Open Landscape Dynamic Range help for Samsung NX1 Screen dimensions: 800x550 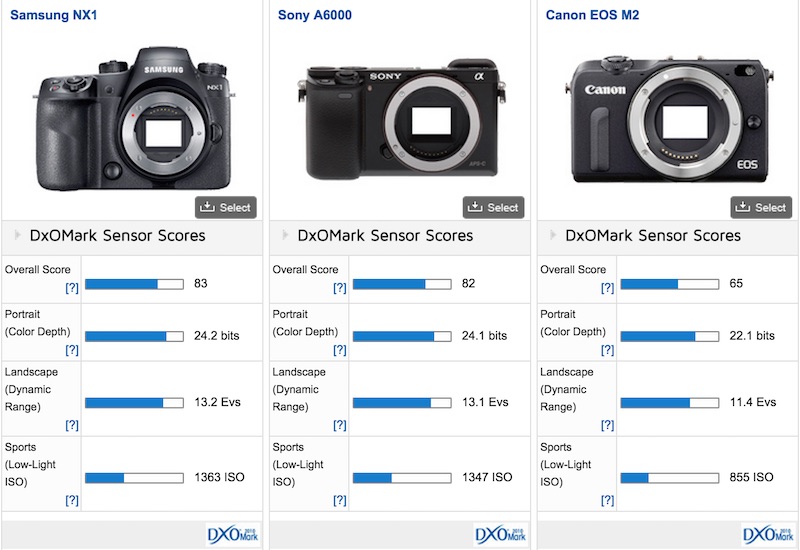(72, 425)
